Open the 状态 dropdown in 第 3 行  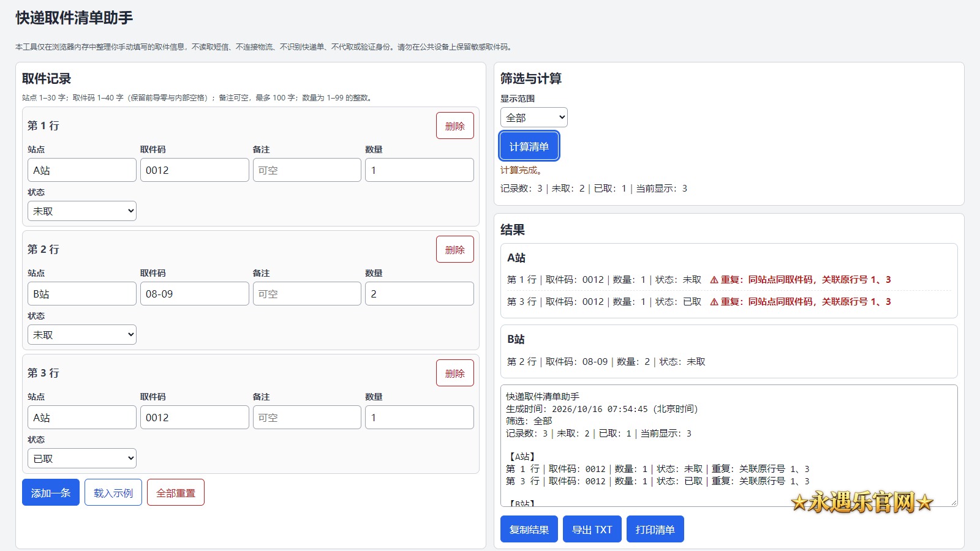click(x=82, y=459)
